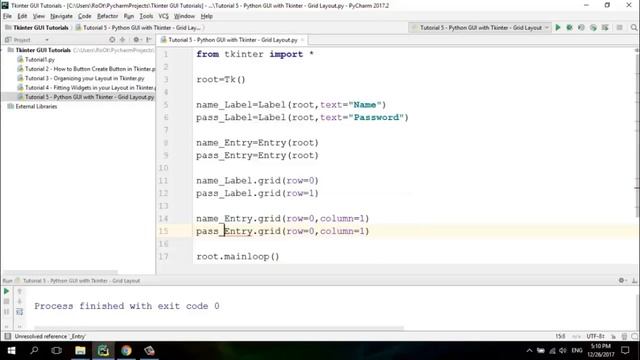Open the VCS menu
The width and height of the screenshot is (640, 360).
[x=163, y=16]
